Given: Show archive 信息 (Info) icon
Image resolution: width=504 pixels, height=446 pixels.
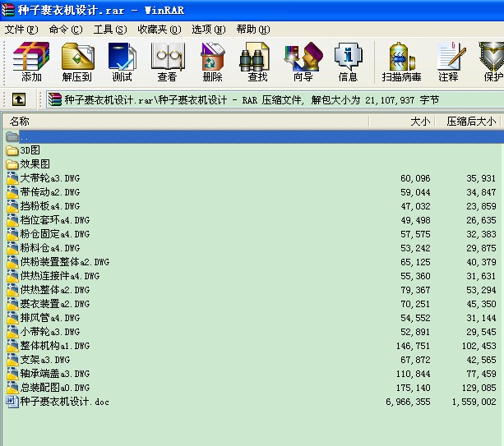Looking at the screenshot, I should point(348,62).
